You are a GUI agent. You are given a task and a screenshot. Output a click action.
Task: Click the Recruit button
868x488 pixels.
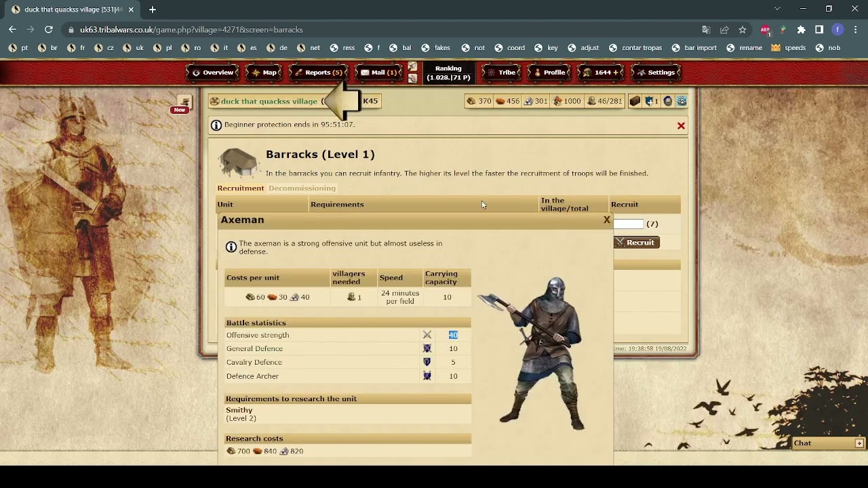coord(637,243)
